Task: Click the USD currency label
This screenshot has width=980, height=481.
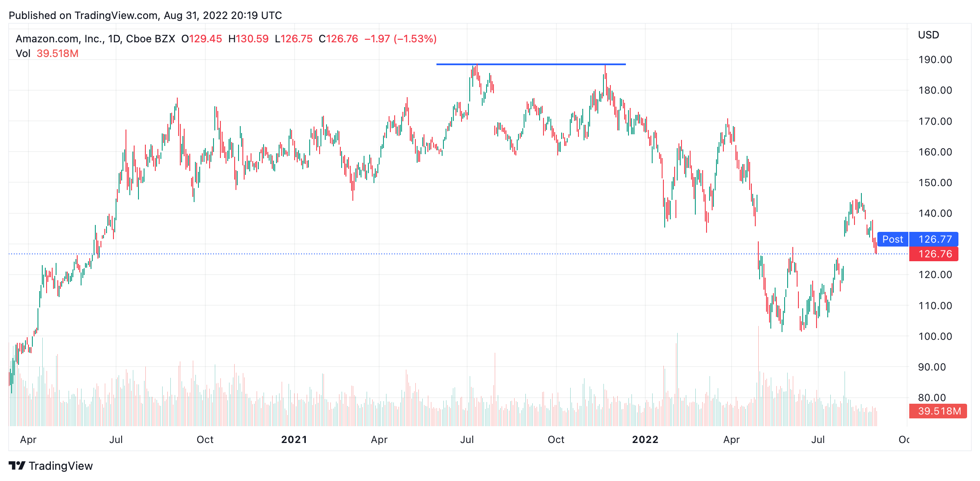Action: 929,35
